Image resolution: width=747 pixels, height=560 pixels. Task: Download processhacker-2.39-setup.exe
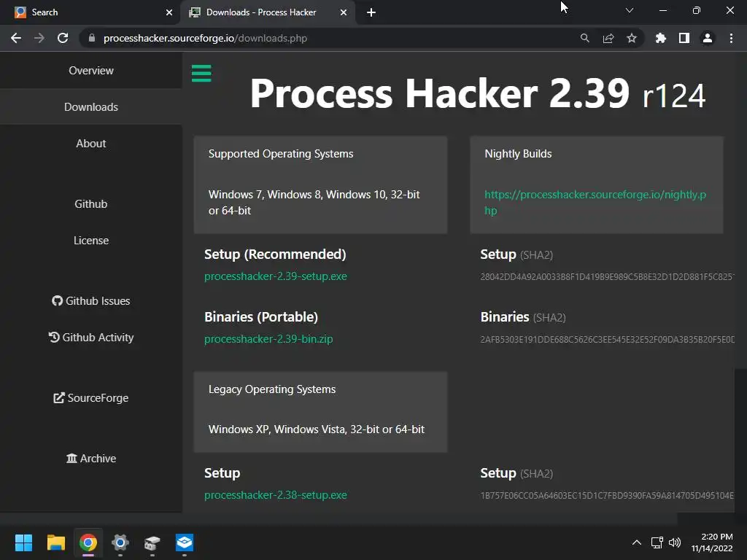(x=275, y=276)
